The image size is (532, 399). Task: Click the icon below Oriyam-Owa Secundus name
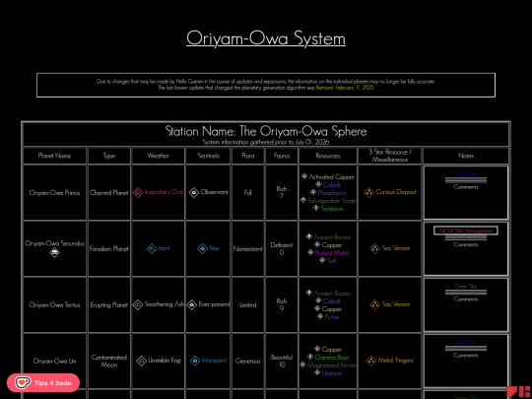pos(54,252)
